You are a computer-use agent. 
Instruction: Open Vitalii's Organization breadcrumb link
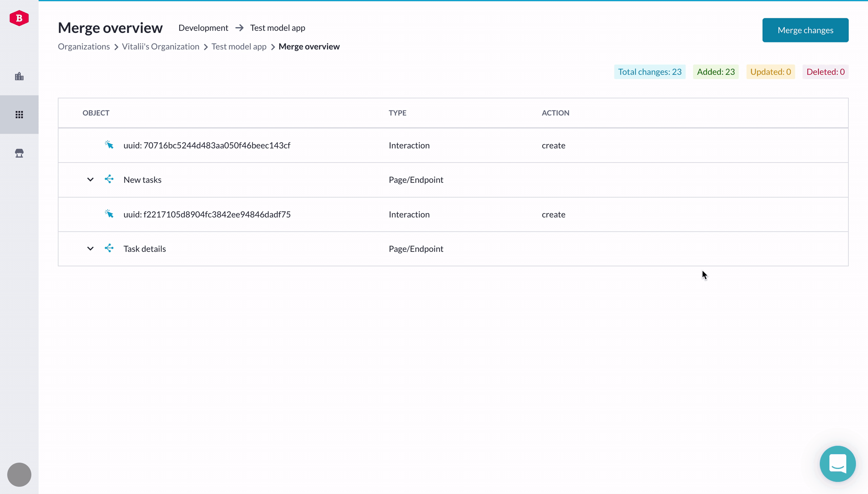point(161,46)
